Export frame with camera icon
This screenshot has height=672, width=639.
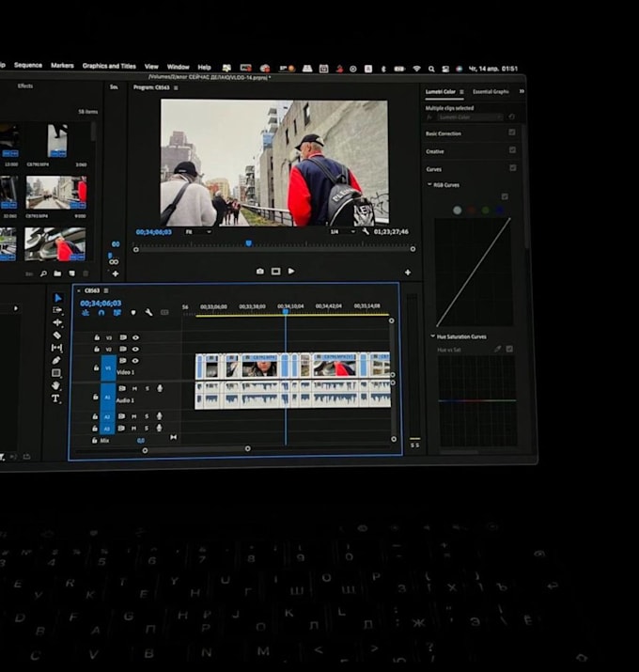[260, 272]
